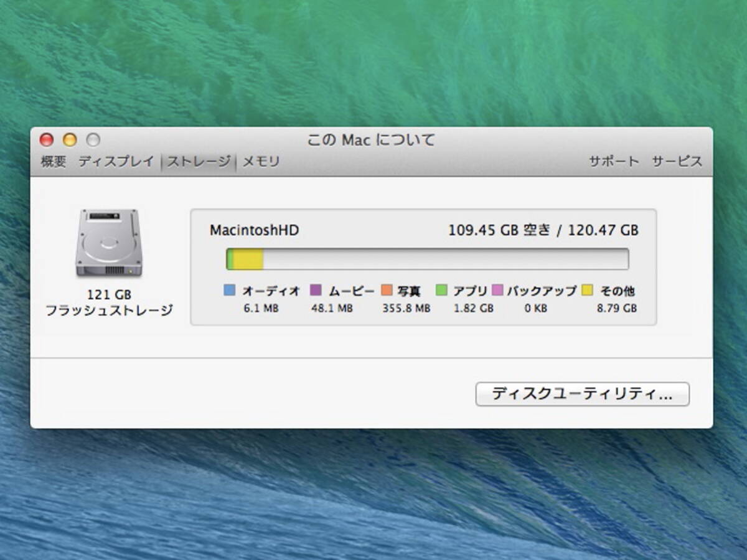This screenshot has width=747, height=560.
Task: Click the 109.45 GB 空き / 120.47 GB text
Action: pos(543,230)
